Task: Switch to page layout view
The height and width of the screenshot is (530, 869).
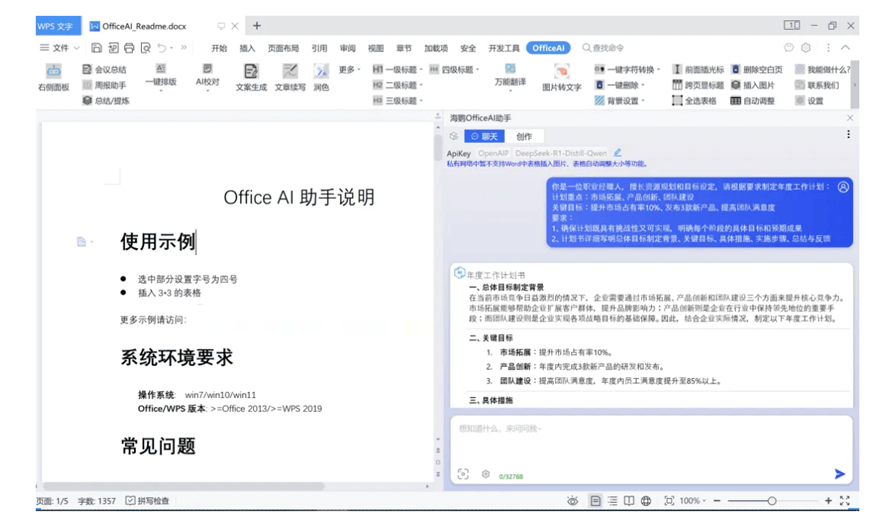Action: pos(595,501)
